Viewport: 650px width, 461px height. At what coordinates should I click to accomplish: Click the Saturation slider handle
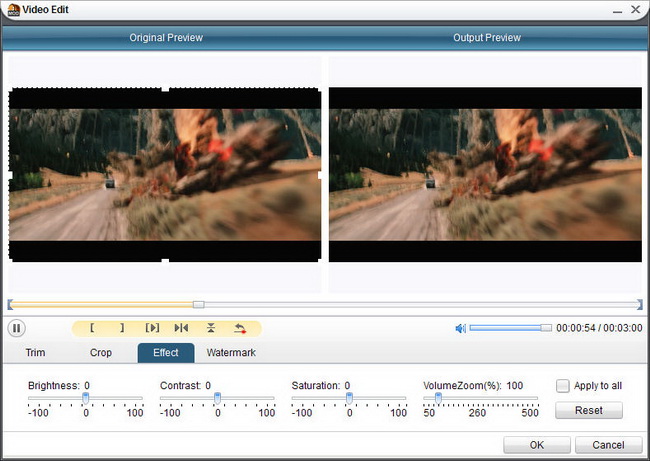coord(349,398)
